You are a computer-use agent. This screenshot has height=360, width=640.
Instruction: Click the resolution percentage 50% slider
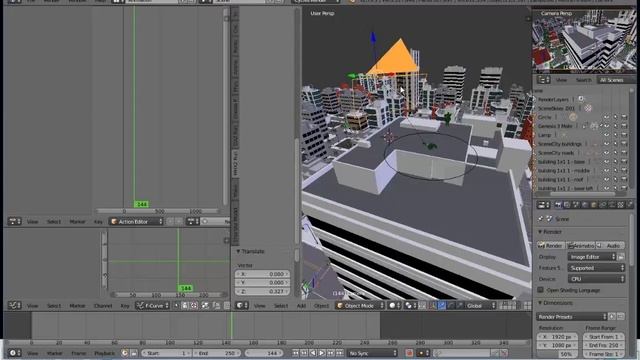558,354
